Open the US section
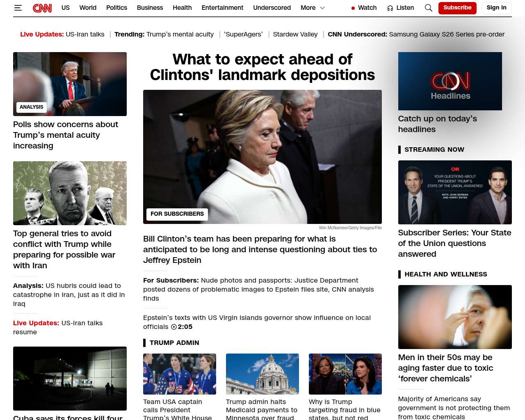 coord(66,8)
